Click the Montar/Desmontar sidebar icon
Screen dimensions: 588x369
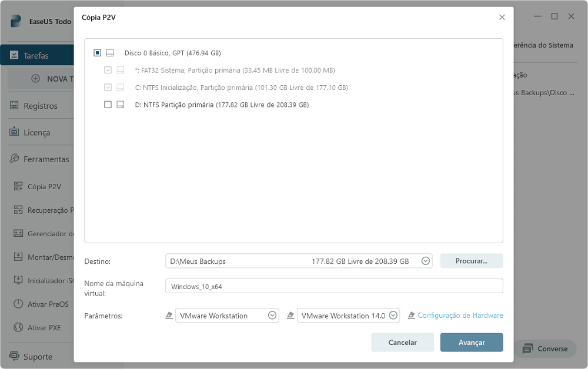point(18,257)
